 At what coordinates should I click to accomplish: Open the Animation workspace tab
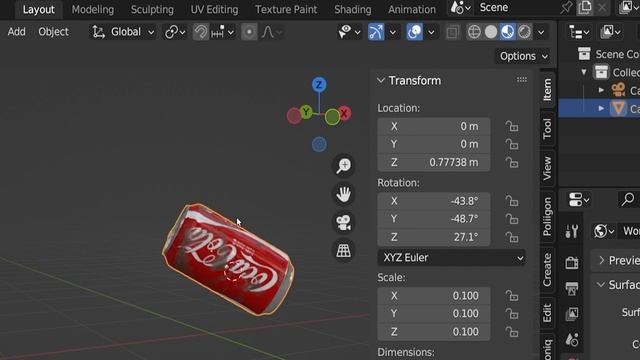pyautogui.click(x=412, y=9)
